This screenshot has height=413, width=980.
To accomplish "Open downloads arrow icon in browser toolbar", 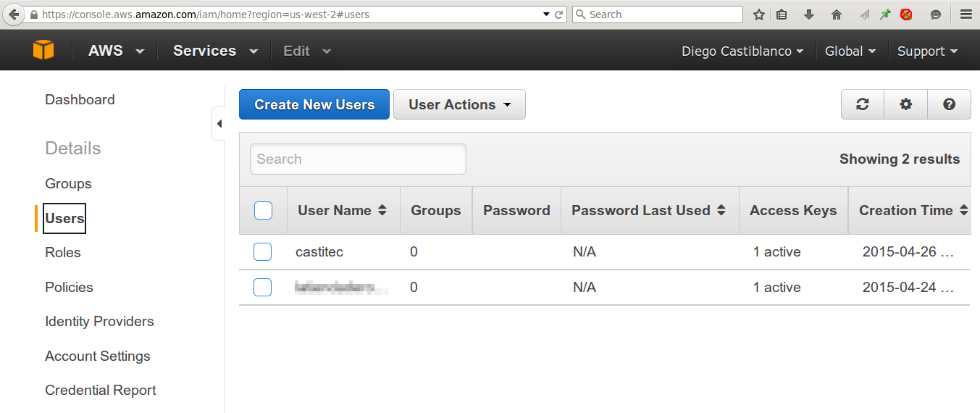I will click(809, 14).
